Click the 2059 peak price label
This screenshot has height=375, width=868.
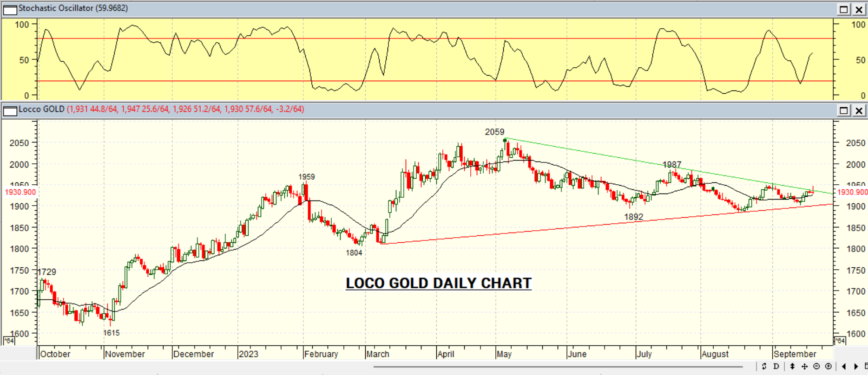point(494,132)
